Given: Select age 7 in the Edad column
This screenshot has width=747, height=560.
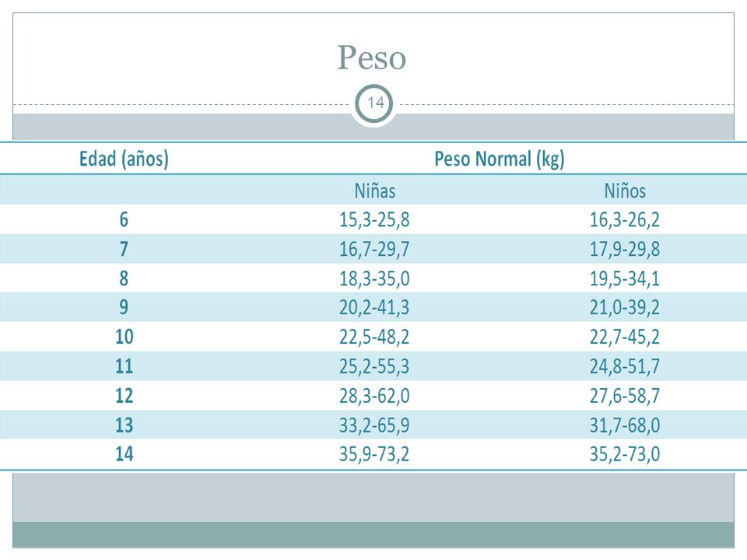Looking at the screenshot, I should tap(124, 249).
